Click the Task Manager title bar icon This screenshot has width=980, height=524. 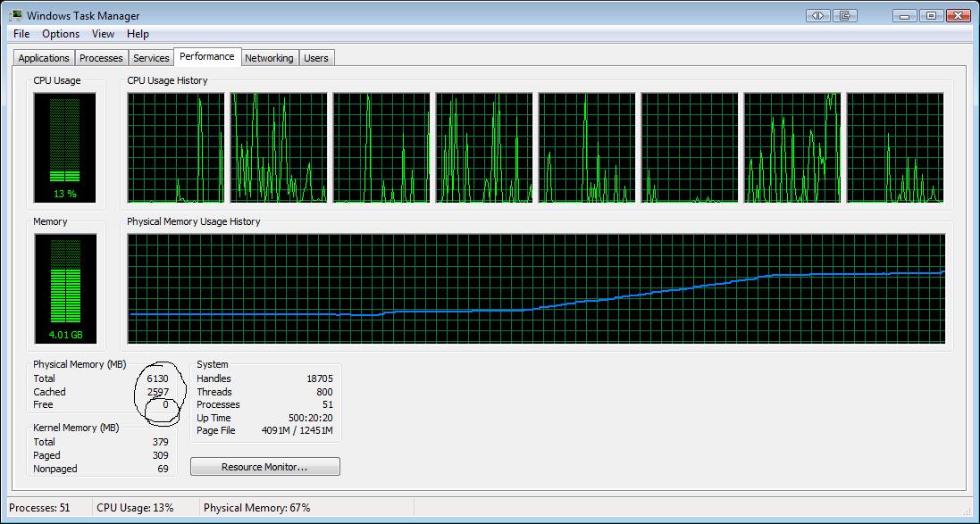tap(15, 15)
